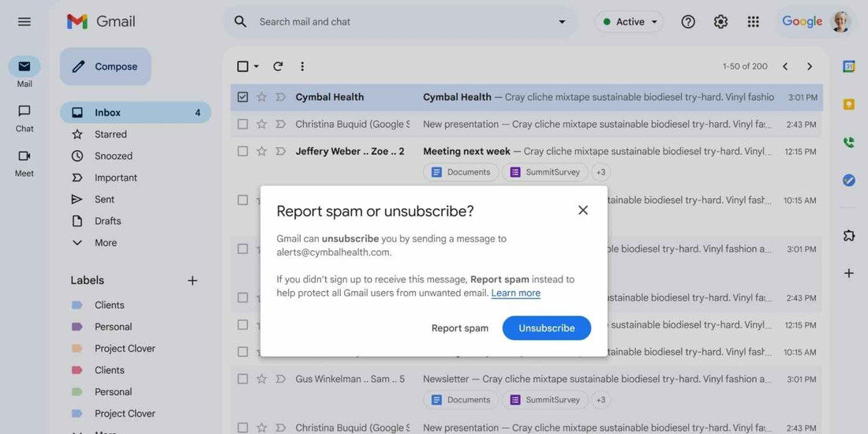Screen dimensions: 868x434
Task: Create a new label with plus icon
Action: [192, 281]
